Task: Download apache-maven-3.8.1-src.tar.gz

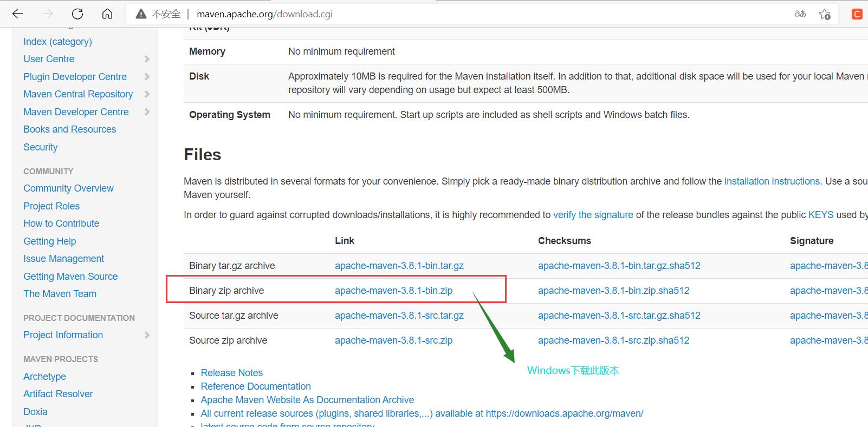Action: [399, 316]
